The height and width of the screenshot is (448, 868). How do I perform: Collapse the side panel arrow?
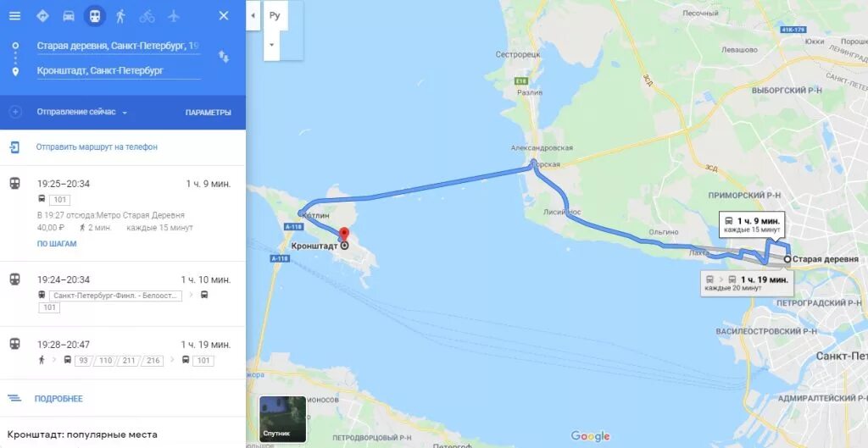253,15
